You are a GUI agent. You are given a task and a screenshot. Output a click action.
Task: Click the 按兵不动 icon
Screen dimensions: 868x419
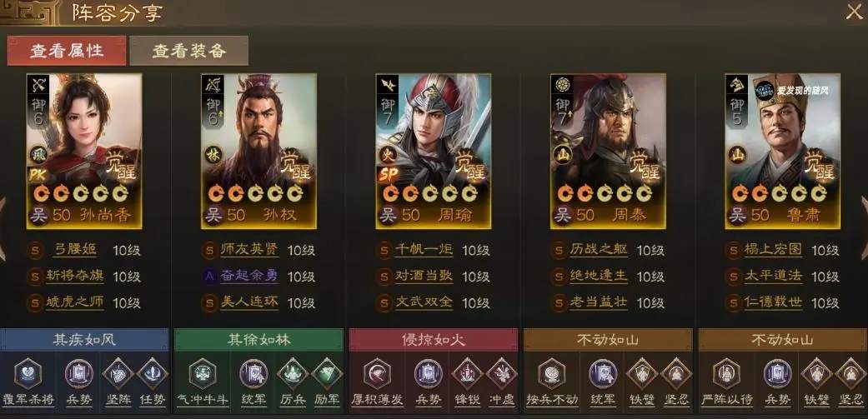[x=552, y=374]
